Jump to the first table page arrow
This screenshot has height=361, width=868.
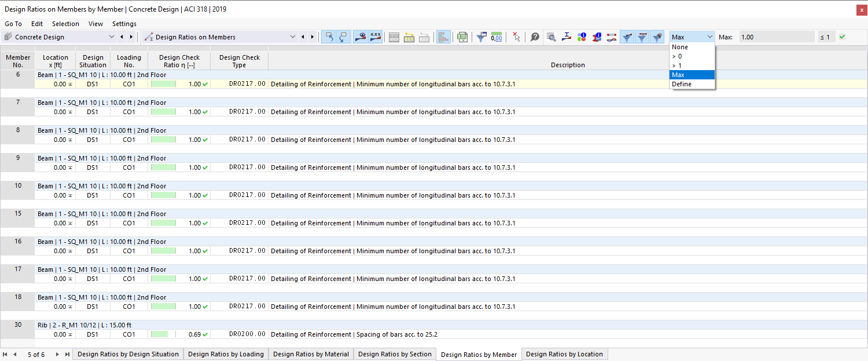pos(5,354)
